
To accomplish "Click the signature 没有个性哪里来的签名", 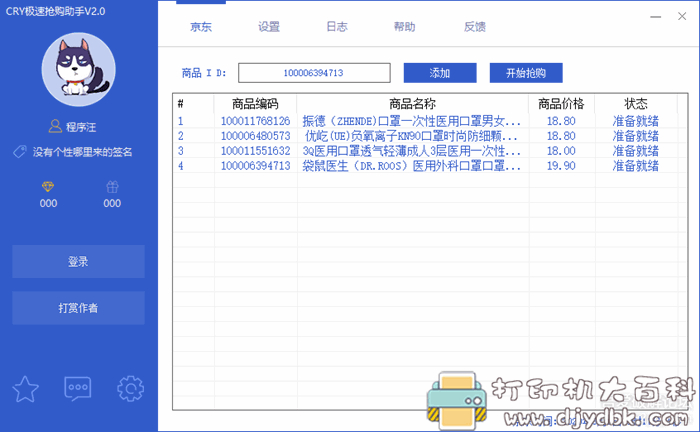I will (x=83, y=152).
